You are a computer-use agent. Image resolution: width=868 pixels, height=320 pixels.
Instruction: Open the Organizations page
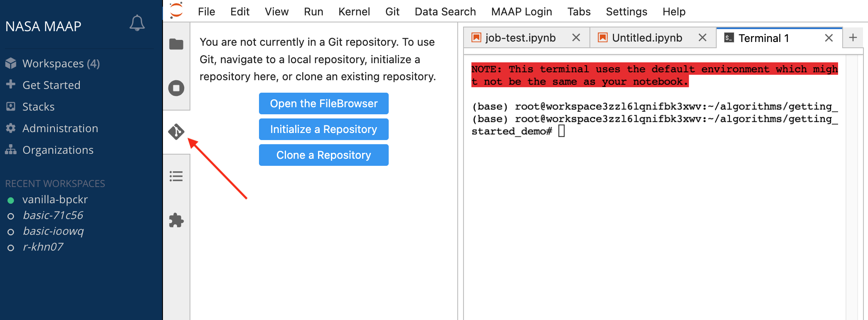click(x=58, y=150)
